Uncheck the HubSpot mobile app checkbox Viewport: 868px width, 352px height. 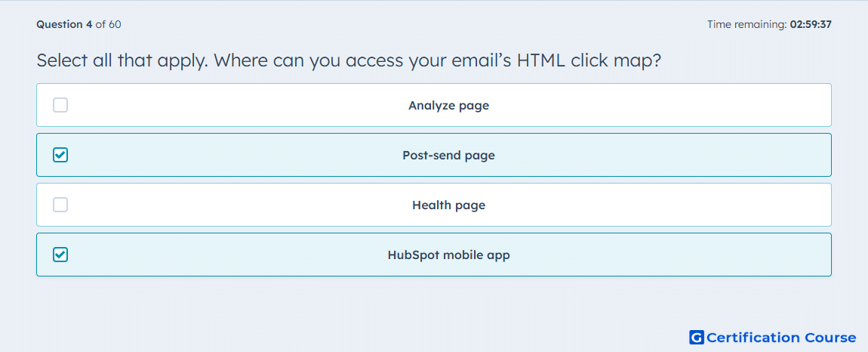click(x=60, y=255)
